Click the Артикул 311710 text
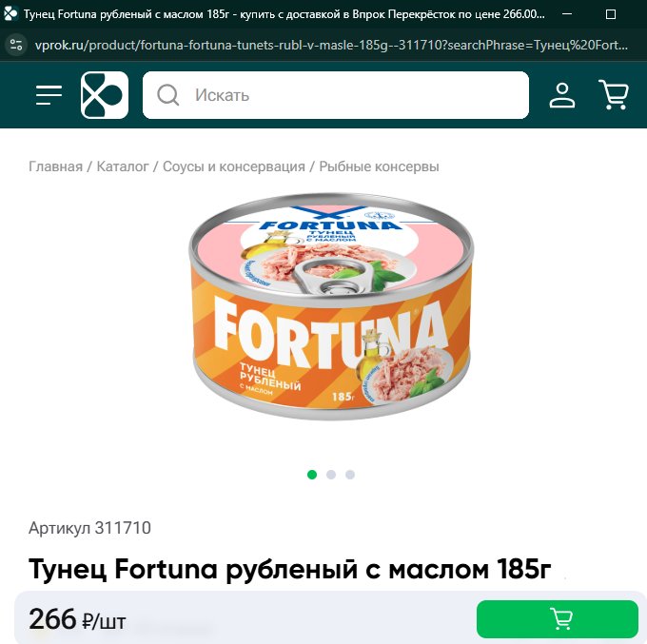This screenshot has height=644, width=647. 89,528
